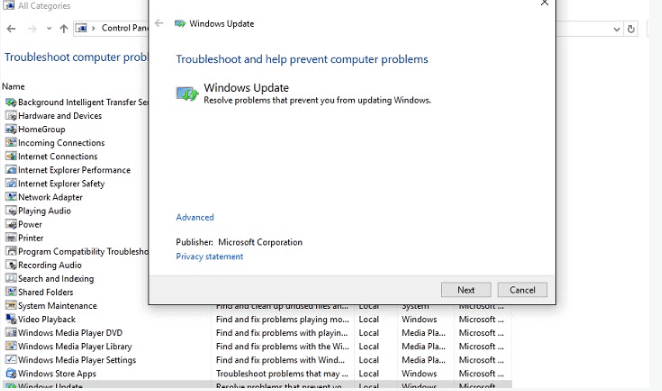Select the Windows Media Player DVD entry
662x391 pixels.
click(70, 333)
